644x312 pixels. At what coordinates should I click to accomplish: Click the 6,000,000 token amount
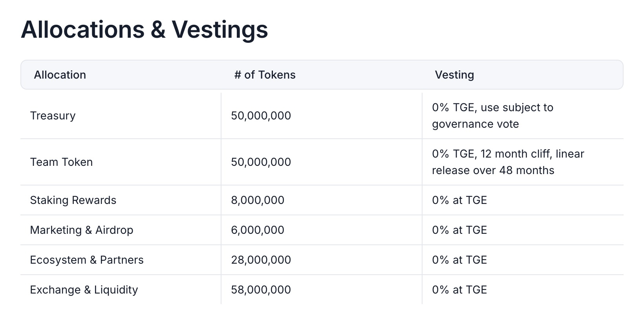257,230
